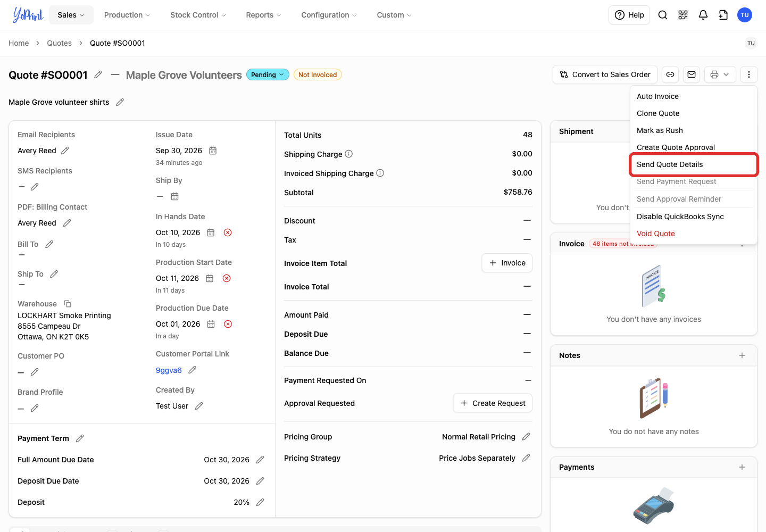Edit the Deposit percentage
766x532 pixels.
coord(260,502)
